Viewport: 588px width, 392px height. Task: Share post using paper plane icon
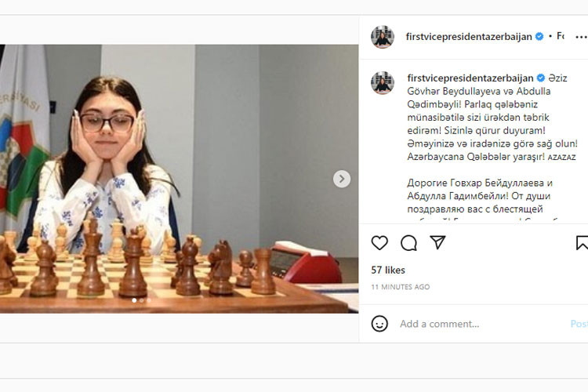coord(437,242)
